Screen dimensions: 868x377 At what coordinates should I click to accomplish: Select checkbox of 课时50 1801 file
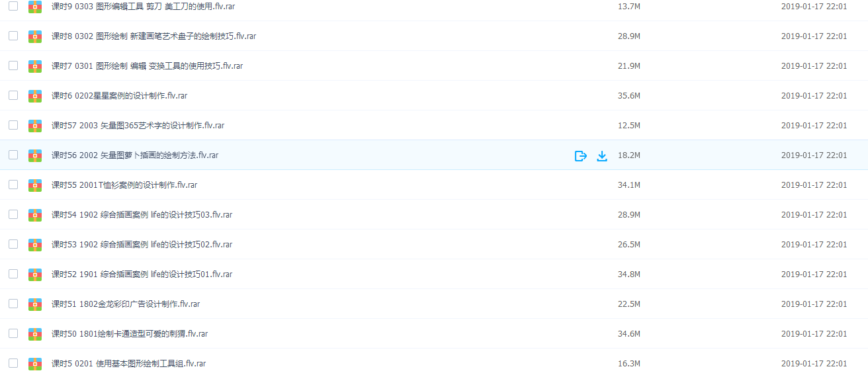tap(13, 333)
